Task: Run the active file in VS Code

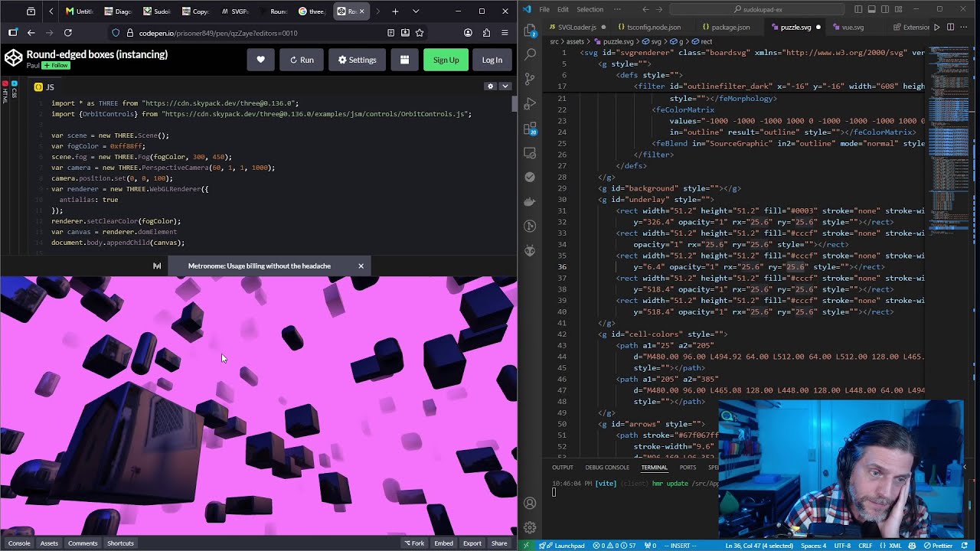Action: pos(936,27)
